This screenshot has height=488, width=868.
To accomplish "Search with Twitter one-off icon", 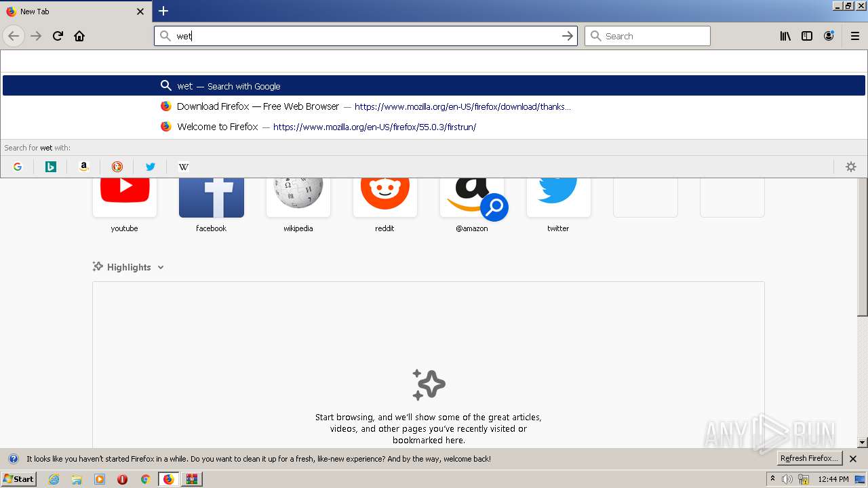I will [150, 167].
